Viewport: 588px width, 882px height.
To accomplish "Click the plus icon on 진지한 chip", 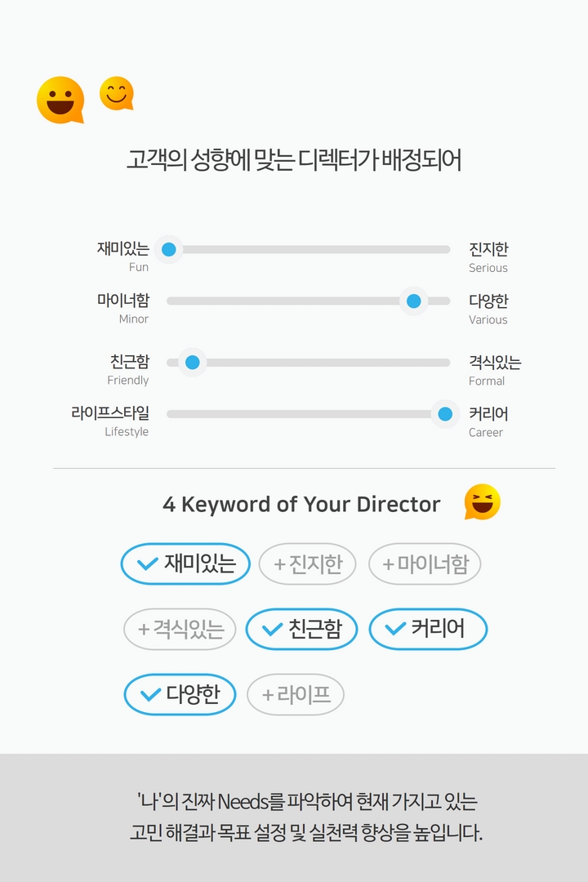I will [279, 564].
